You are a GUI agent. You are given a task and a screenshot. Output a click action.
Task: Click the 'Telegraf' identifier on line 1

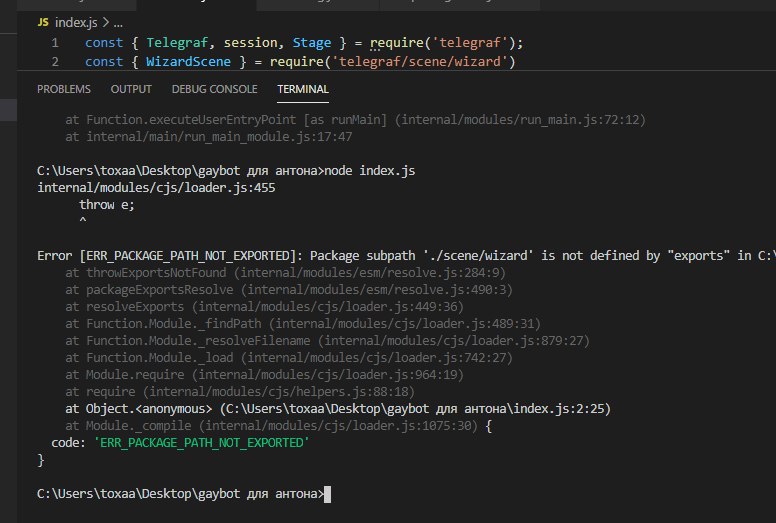[x=177, y=43]
